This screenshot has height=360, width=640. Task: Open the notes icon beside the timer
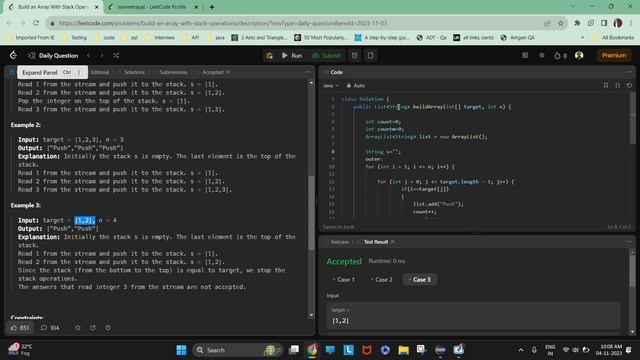point(370,56)
